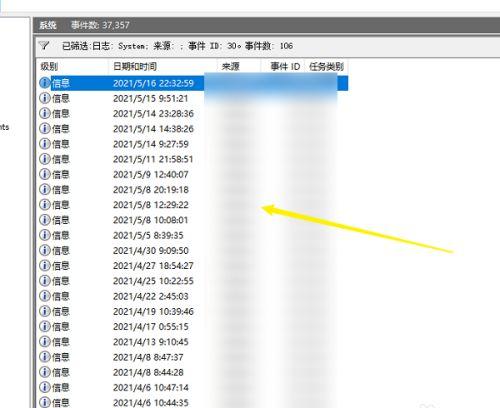Image resolution: width=500 pixels, height=408 pixels.
Task: Click info icon of 2021/4/8 8:44:28 row
Action: tap(45, 372)
